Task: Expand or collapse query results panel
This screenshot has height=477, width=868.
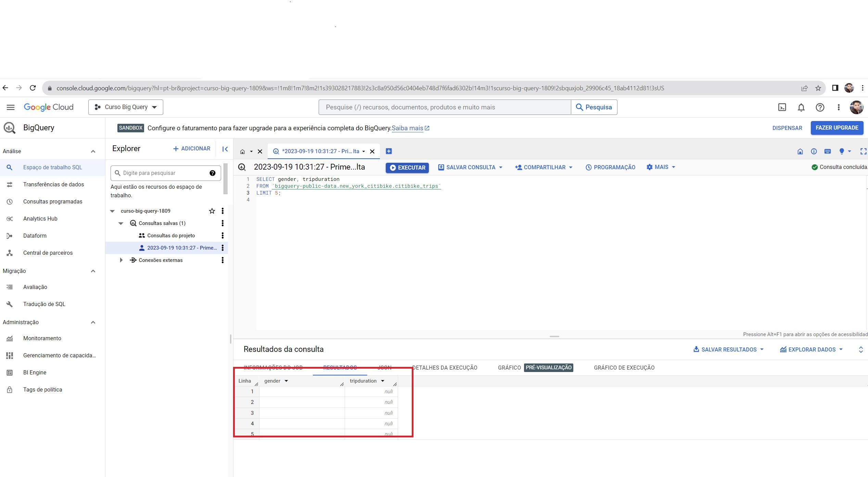Action: click(x=861, y=349)
